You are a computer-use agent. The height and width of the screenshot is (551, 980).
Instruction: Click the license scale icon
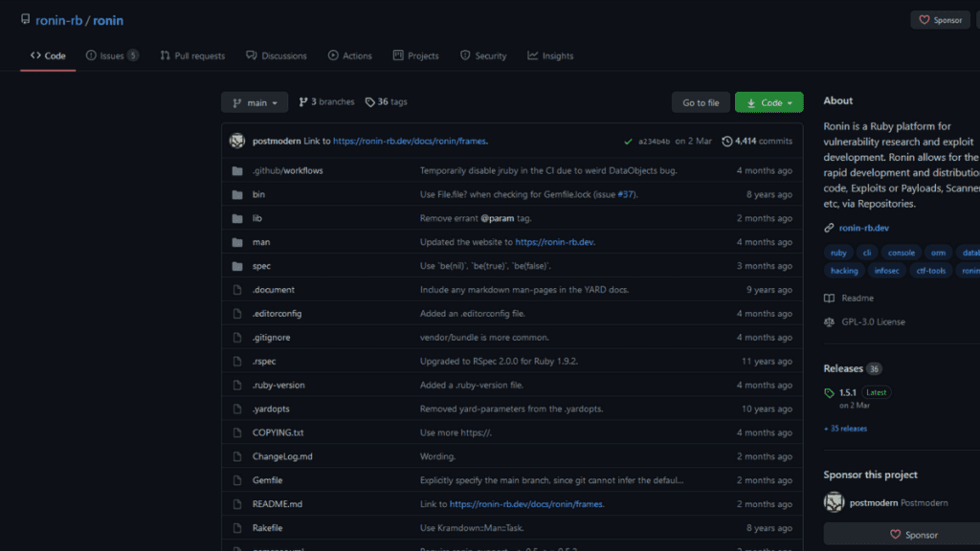coord(829,321)
